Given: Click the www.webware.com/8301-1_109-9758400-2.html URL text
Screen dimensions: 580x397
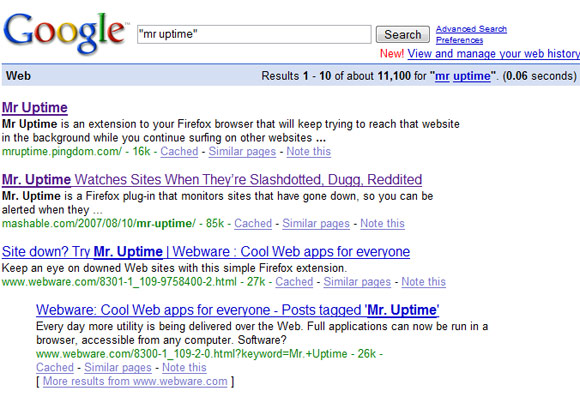Looking at the screenshot, I should click(x=119, y=282).
